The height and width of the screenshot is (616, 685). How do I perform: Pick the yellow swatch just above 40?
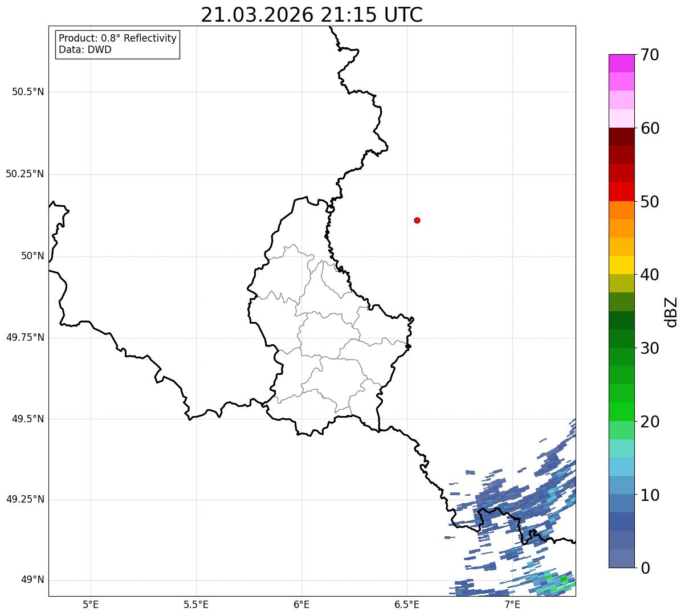click(621, 265)
